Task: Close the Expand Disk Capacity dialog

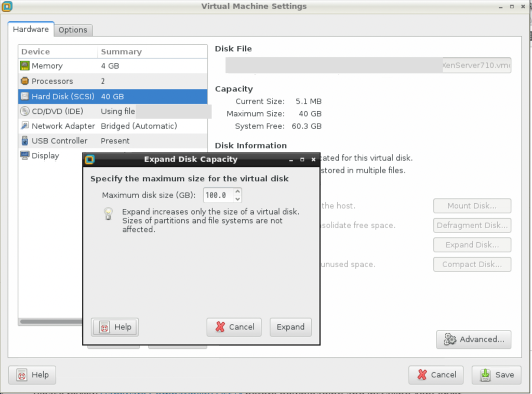Action: (x=313, y=159)
